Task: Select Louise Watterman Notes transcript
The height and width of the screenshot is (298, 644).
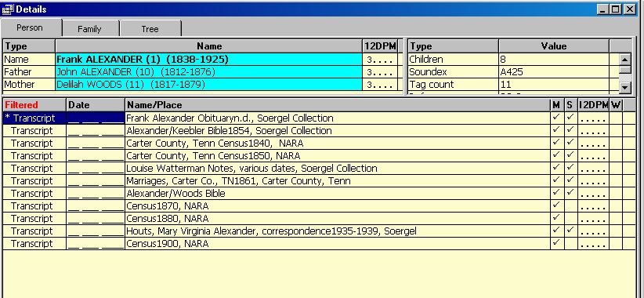Action: (x=319, y=168)
